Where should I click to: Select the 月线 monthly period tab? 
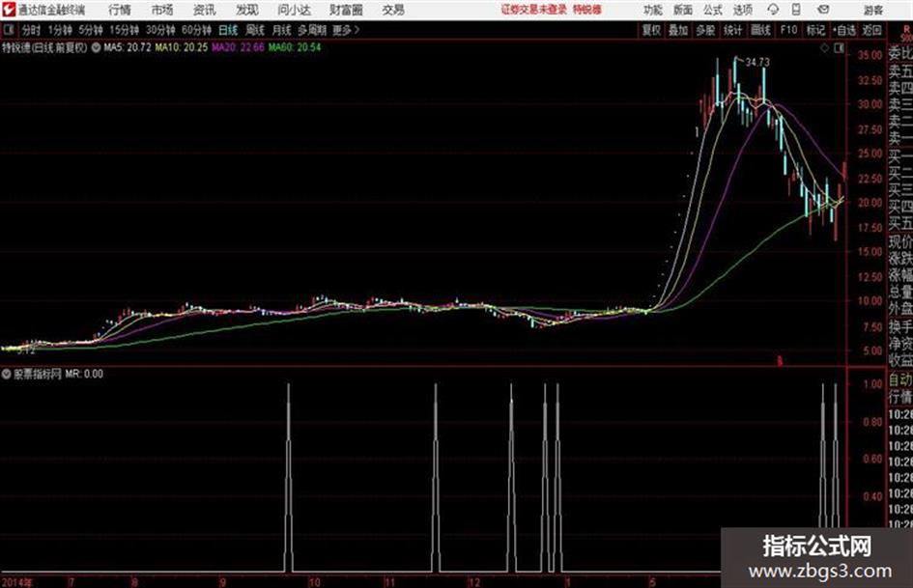282,30
